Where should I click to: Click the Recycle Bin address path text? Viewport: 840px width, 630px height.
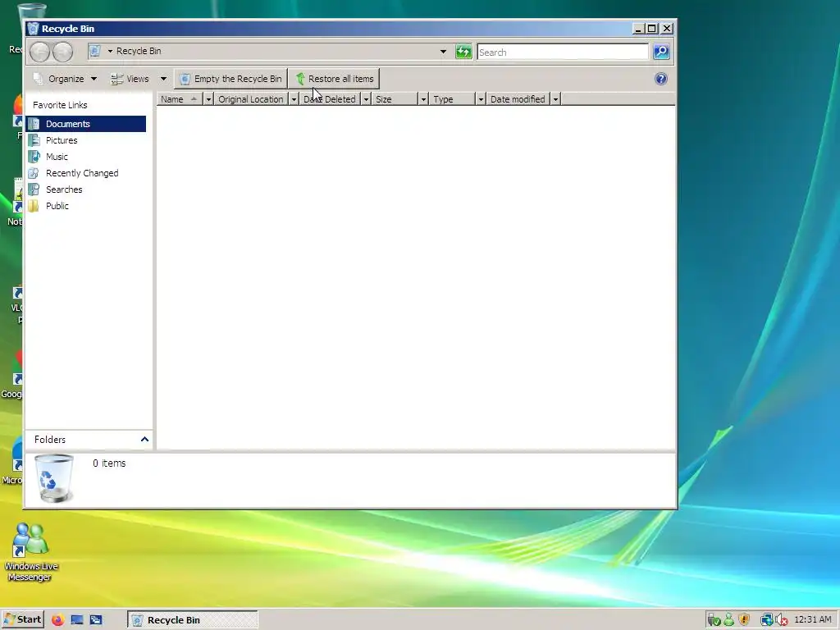pos(139,51)
